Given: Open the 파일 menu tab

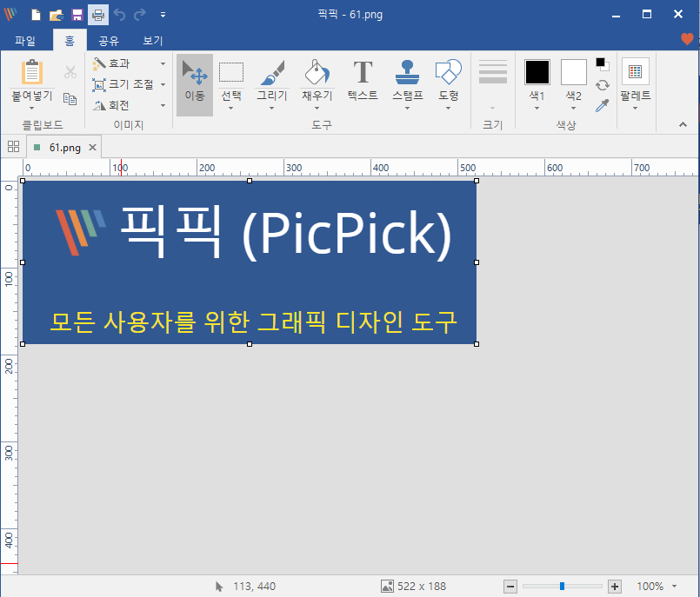Looking at the screenshot, I should (25, 41).
